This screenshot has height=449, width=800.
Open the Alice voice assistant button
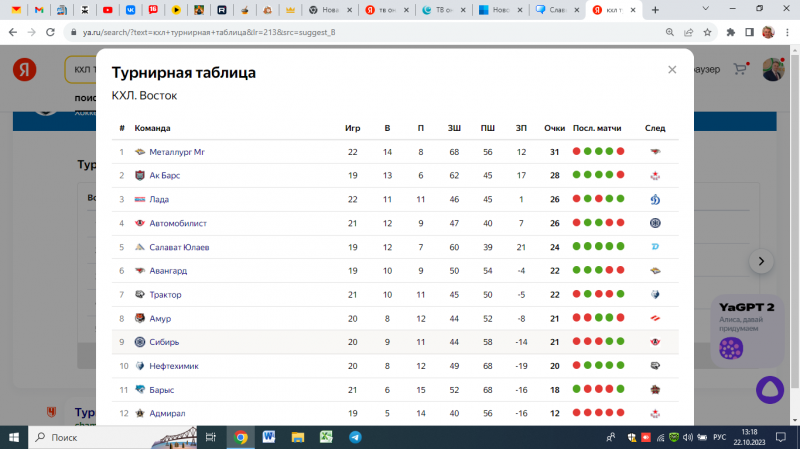tap(768, 390)
